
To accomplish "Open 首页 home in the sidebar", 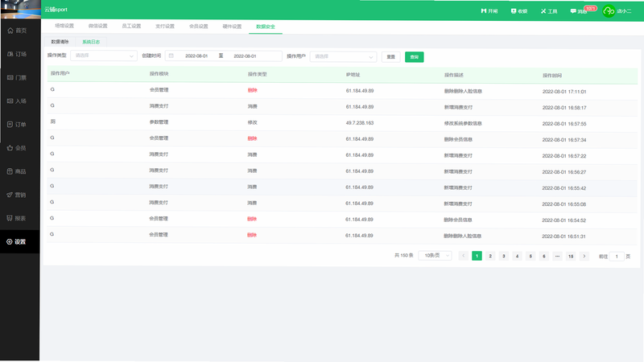I will click(17, 31).
